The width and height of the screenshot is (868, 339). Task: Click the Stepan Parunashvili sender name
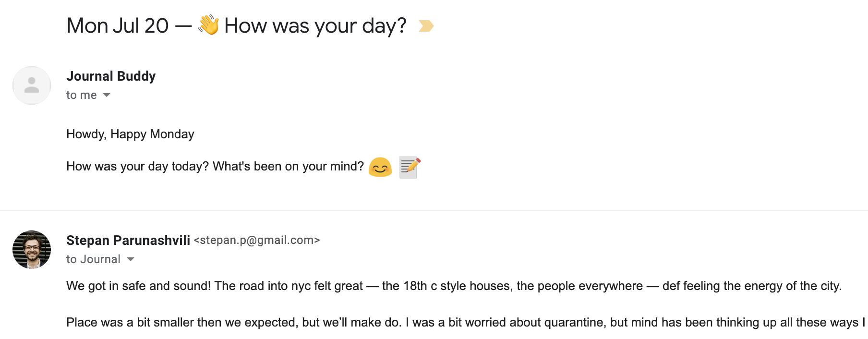point(128,240)
